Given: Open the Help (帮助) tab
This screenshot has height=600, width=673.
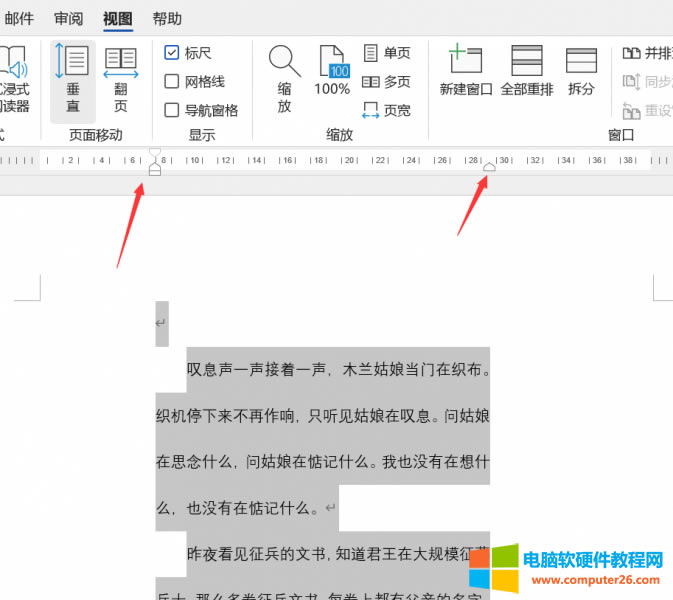Looking at the screenshot, I should point(167,18).
